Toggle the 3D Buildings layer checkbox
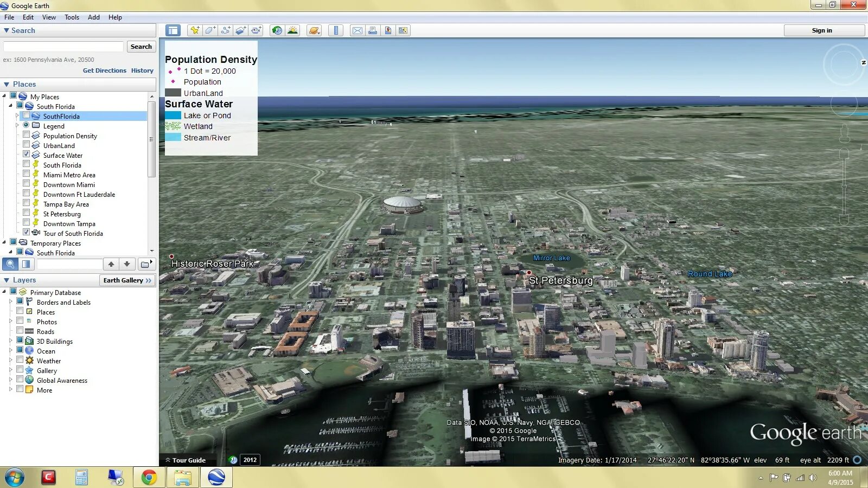This screenshot has height=488, width=868. (x=20, y=340)
